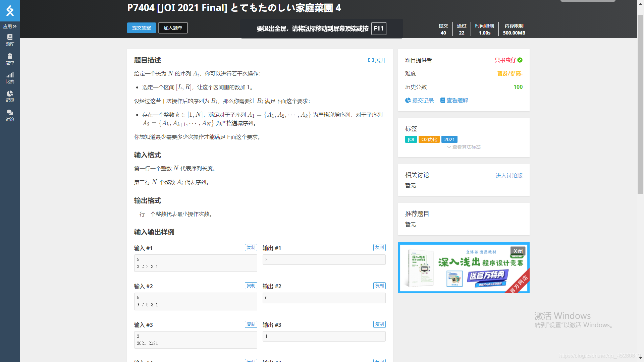Select the JOI tag in the 标签 panel
Screen dimensions: 644x362
[x=411, y=139]
